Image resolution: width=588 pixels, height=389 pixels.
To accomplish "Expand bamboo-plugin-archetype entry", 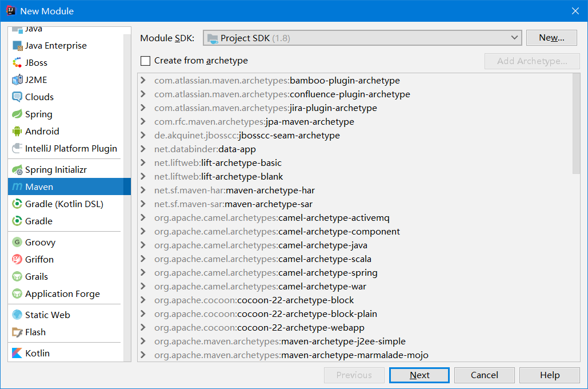I will 143,80.
